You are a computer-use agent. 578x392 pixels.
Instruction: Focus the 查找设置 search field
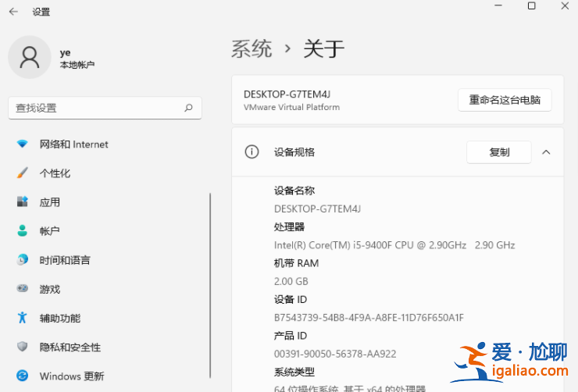(105, 108)
